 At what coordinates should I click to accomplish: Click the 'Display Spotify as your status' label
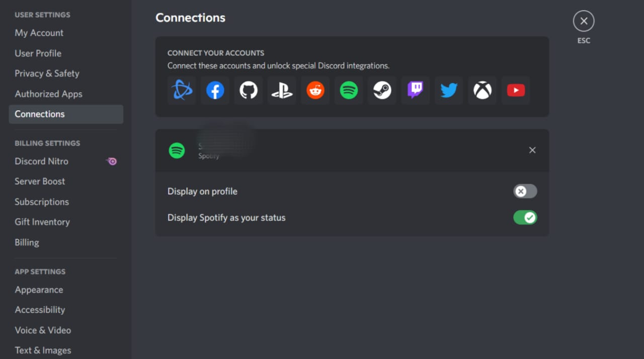(226, 218)
